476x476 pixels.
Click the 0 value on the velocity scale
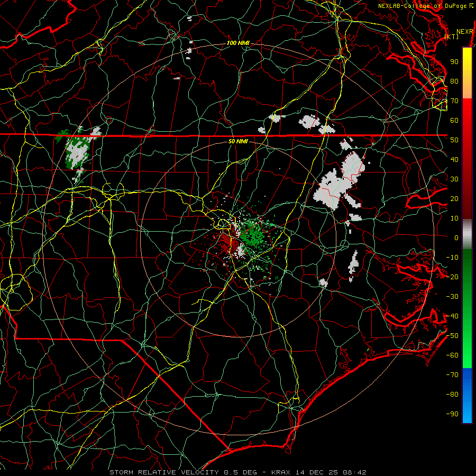pyautogui.click(x=456, y=237)
